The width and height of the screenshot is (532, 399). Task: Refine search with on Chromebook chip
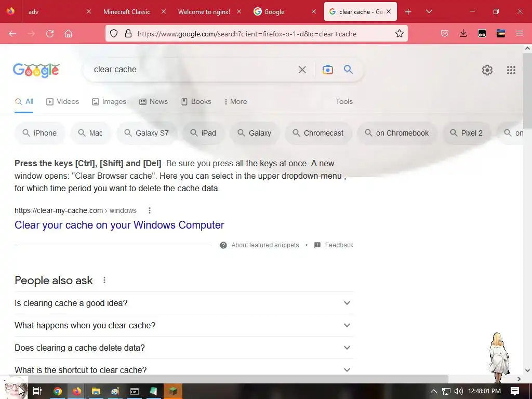click(397, 133)
